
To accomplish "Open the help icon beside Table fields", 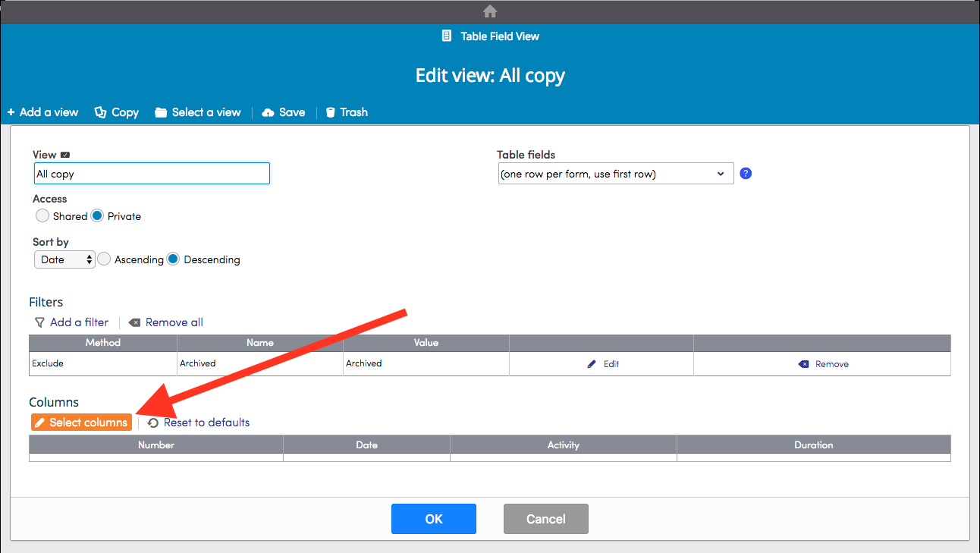I will pyautogui.click(x=745, y=173).
